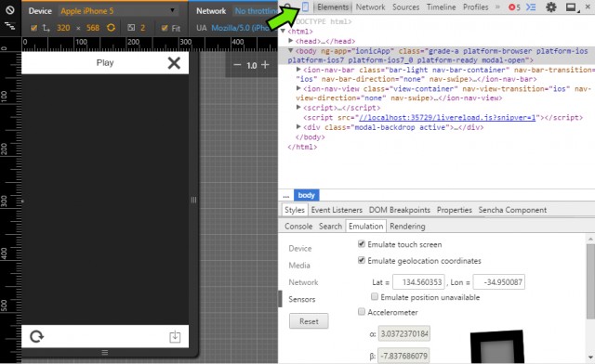The image size is (595, 364).
Task: Open the Rendering drawer tab
Action: pos(407,226)
